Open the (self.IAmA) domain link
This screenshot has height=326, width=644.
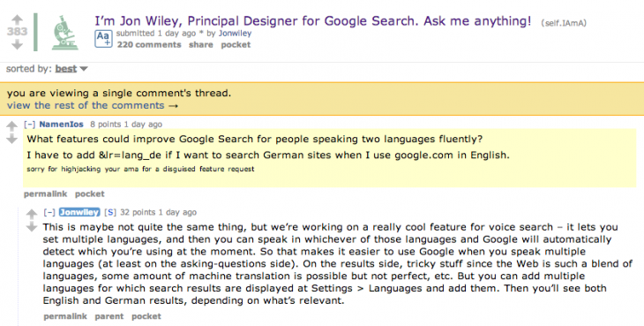[564, 24]
